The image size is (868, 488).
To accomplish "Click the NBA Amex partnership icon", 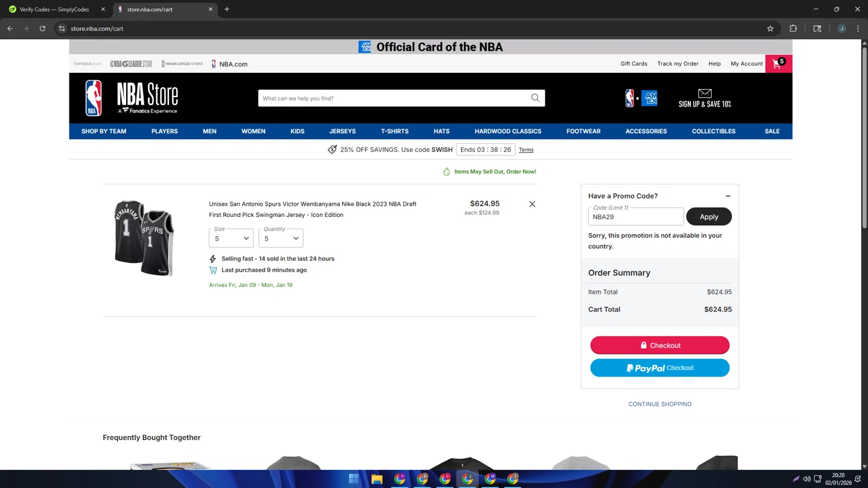I will pyautogui.click(x=641, y=98).
